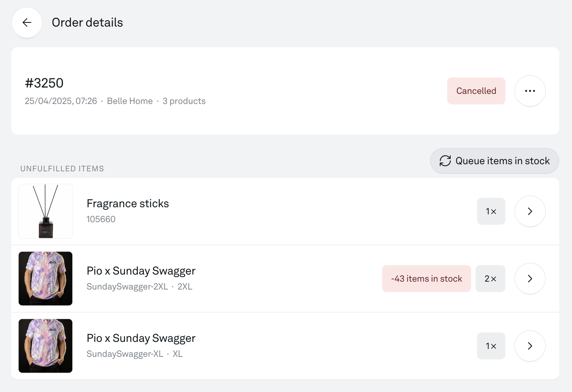Click the refresh icon on Queue items
Image resolution: width=572 pixels, height=392 pixels.
(445, 161)
